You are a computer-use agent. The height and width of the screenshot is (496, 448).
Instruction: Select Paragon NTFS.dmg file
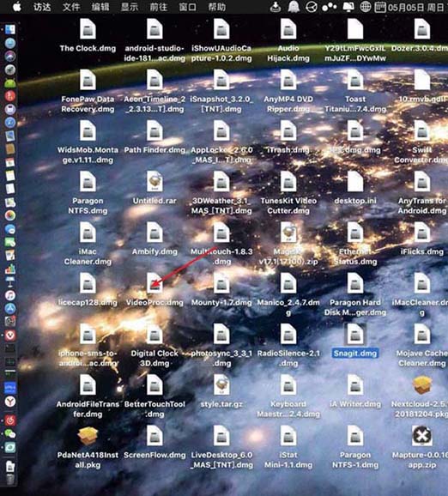click(x=88, y=181)
